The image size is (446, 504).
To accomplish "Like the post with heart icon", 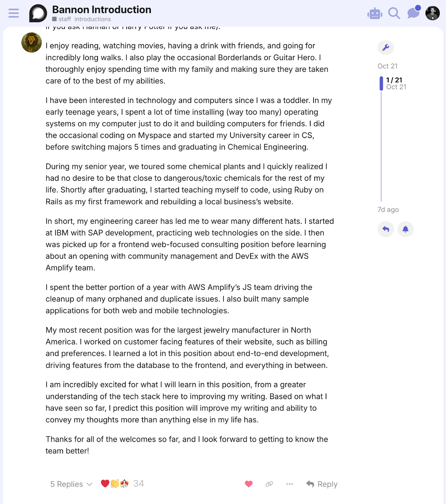I will click(249, 484).
